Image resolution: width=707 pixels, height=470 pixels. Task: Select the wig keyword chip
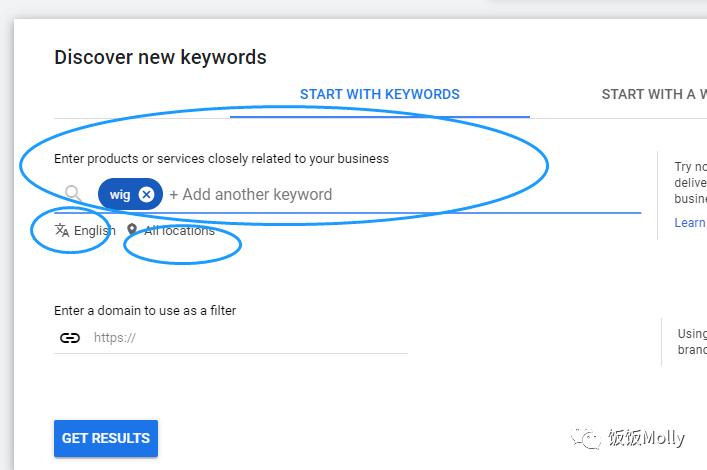[x=120, y=194]
